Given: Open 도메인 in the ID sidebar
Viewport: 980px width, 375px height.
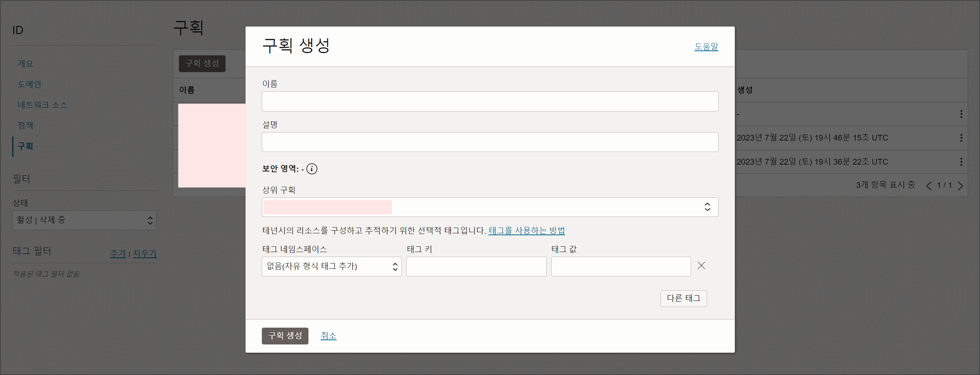Looking at the screenshot, I should (x=29, y=84).
